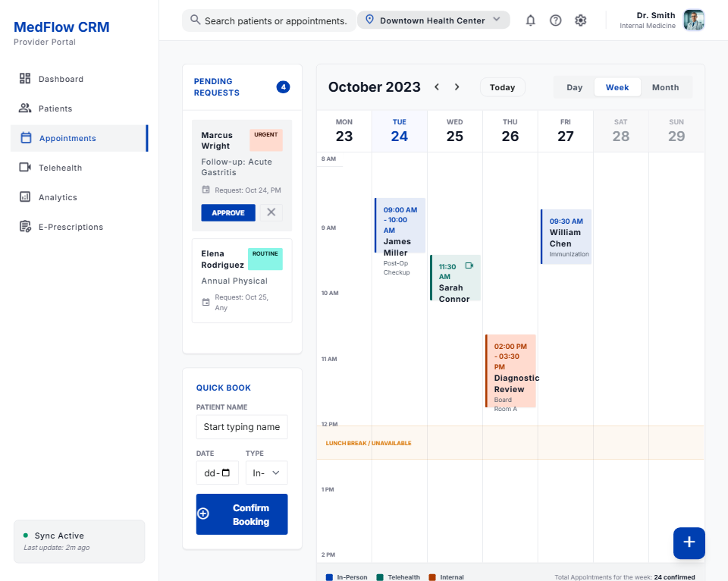Open the Analytics chart icon

coord(25,197)
